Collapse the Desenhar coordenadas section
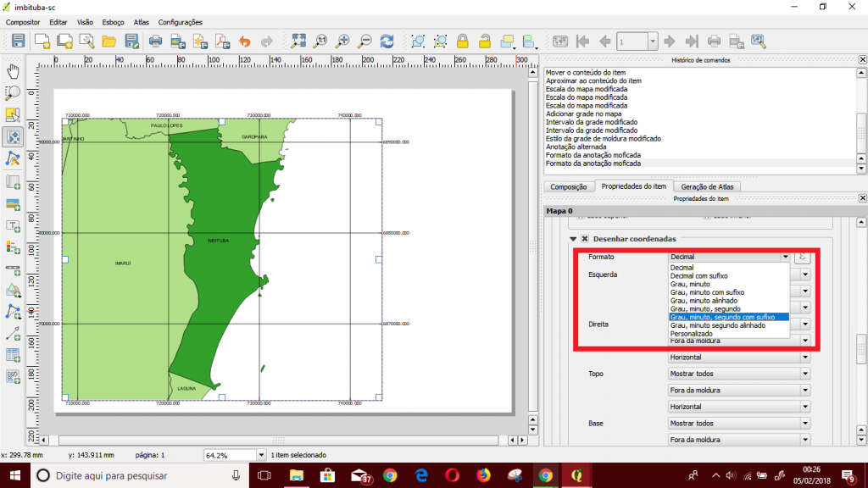 (x=573, y=239)
